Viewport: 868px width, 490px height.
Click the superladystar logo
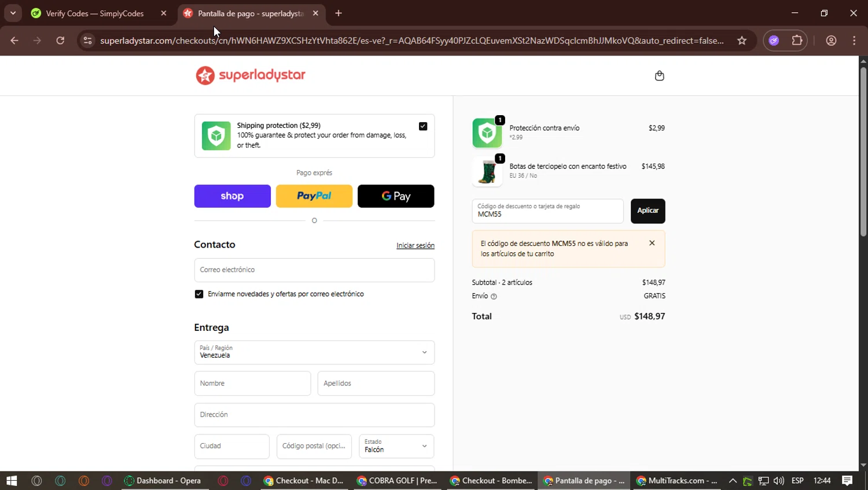[x=250, y=75]
